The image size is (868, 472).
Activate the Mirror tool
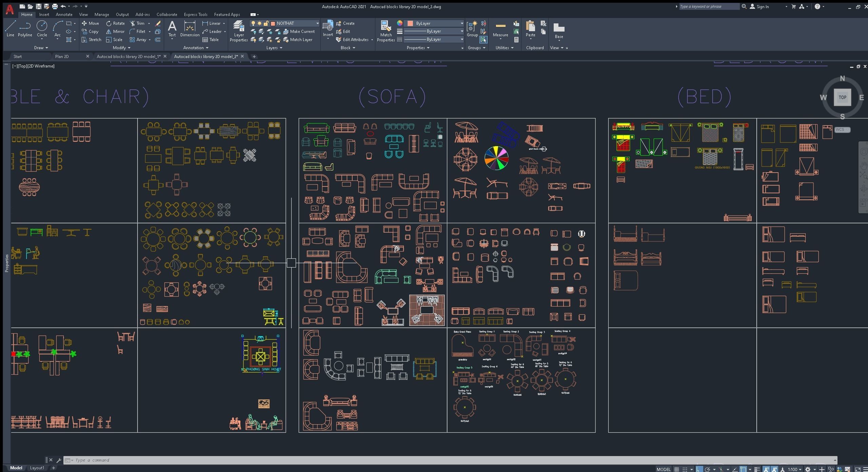pyautogui.click(x=115, y=31)
